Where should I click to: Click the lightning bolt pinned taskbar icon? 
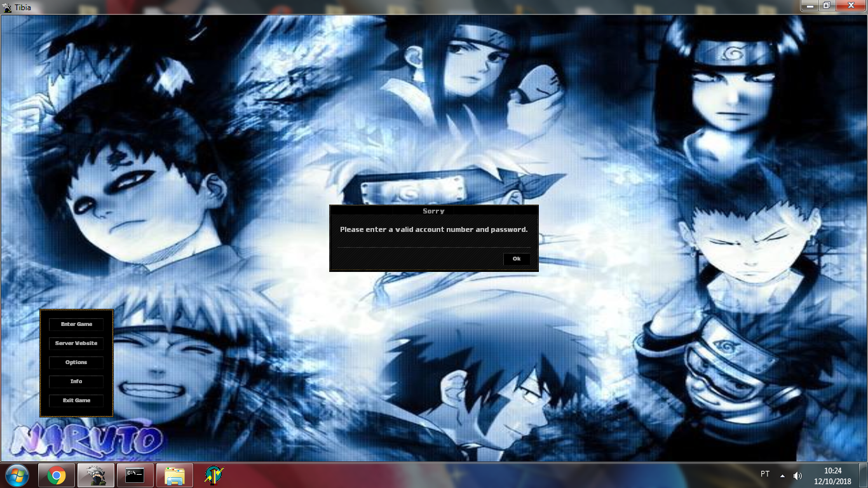(214, 475)
